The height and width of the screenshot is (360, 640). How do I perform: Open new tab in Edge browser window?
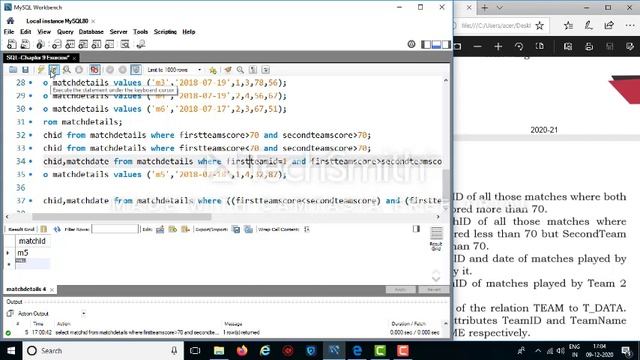(484, 7)
